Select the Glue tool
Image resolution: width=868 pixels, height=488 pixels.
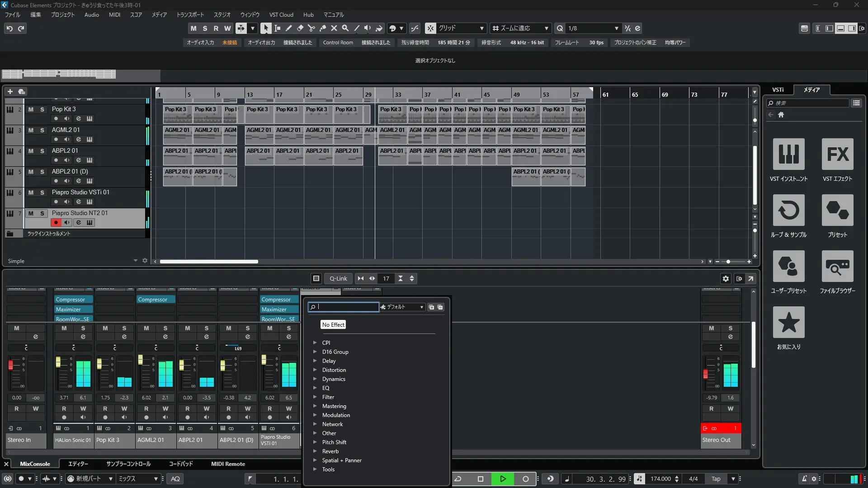pos(322,28)
